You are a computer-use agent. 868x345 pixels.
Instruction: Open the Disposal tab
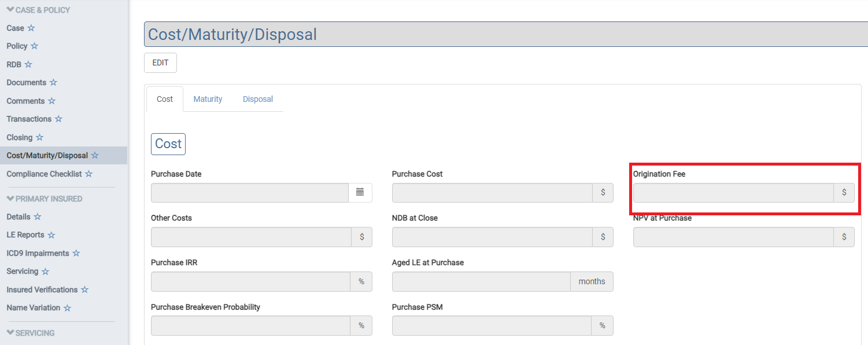pos(257,99)
